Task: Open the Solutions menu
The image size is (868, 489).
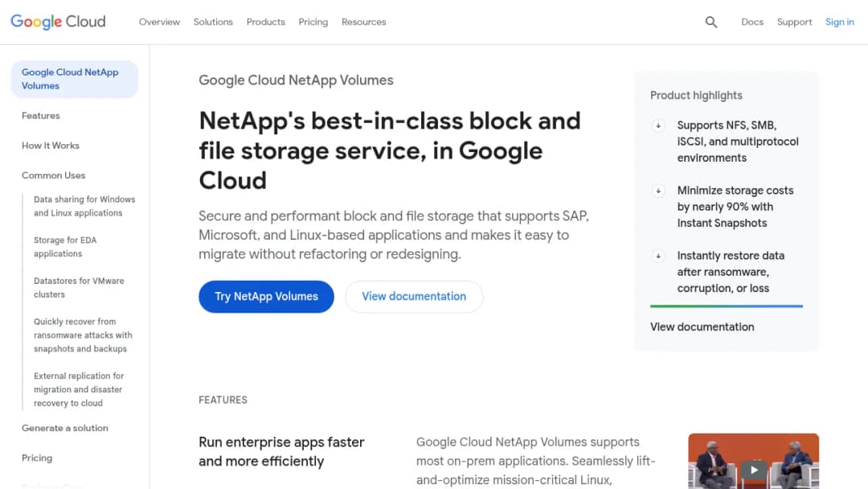Action: coord(213,23)
